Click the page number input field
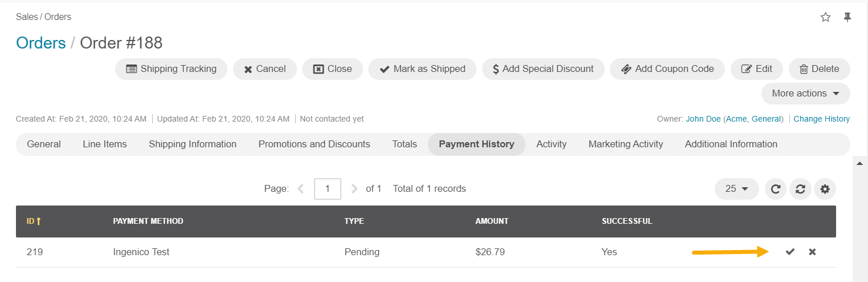868x282 pixels. 328,188
